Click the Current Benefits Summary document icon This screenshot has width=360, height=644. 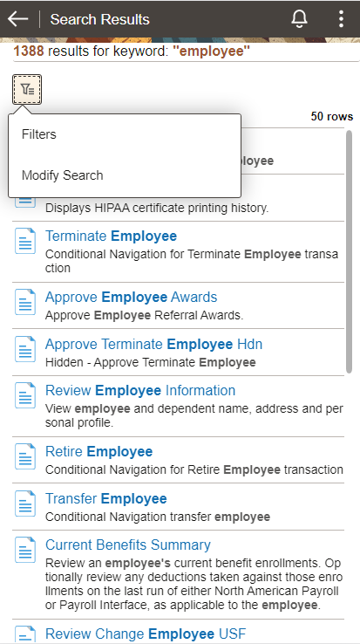click(x=25, y=550)
